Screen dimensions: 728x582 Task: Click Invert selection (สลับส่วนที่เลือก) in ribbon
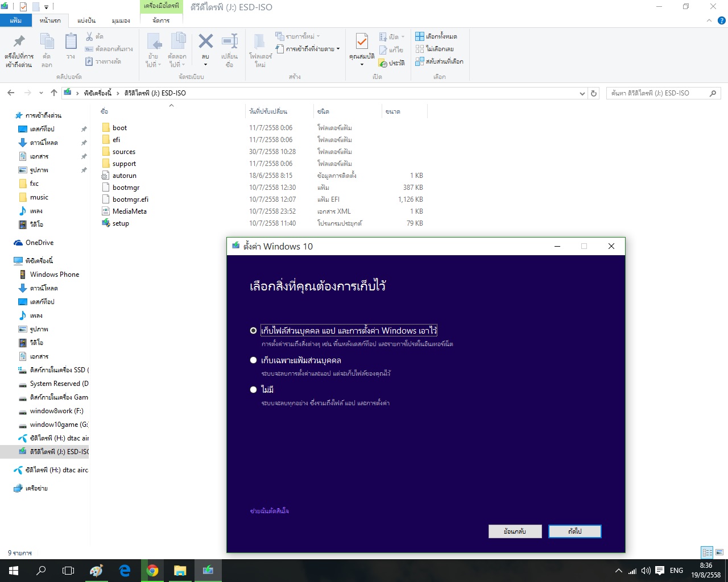[440, 61]
